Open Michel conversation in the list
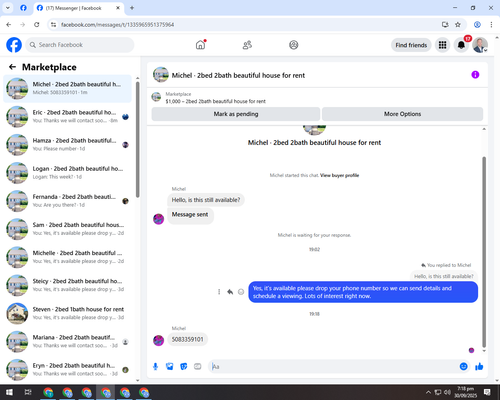500x400 pixels. click(67, 88)
